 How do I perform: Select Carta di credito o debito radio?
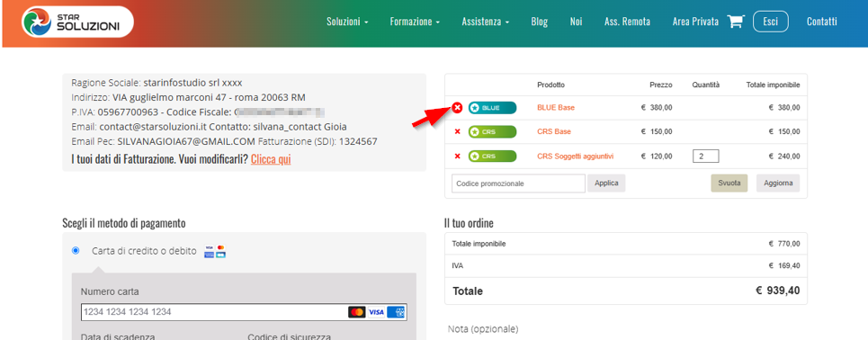pos(76,251)
